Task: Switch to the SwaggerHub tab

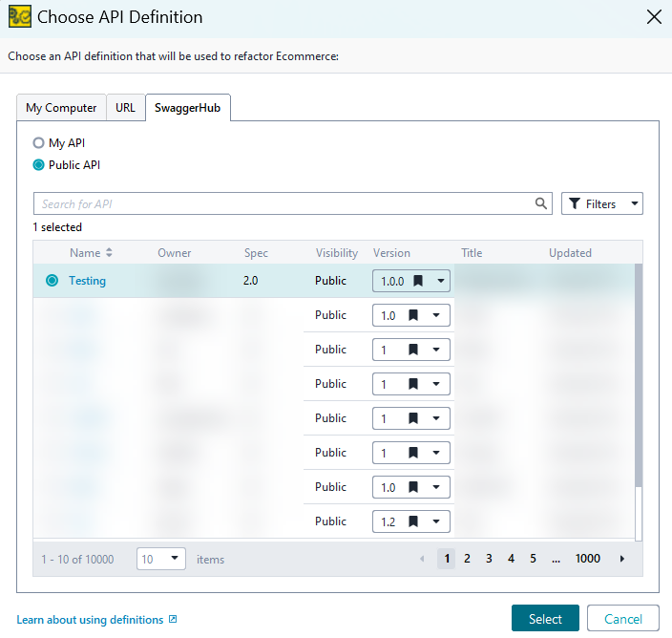Action: pyautogui.click(x=188, y=108)
